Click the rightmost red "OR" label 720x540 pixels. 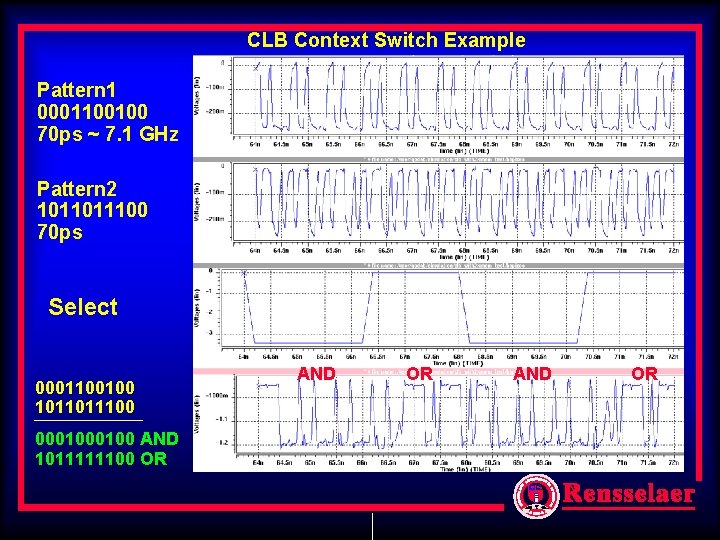(645, 374)
